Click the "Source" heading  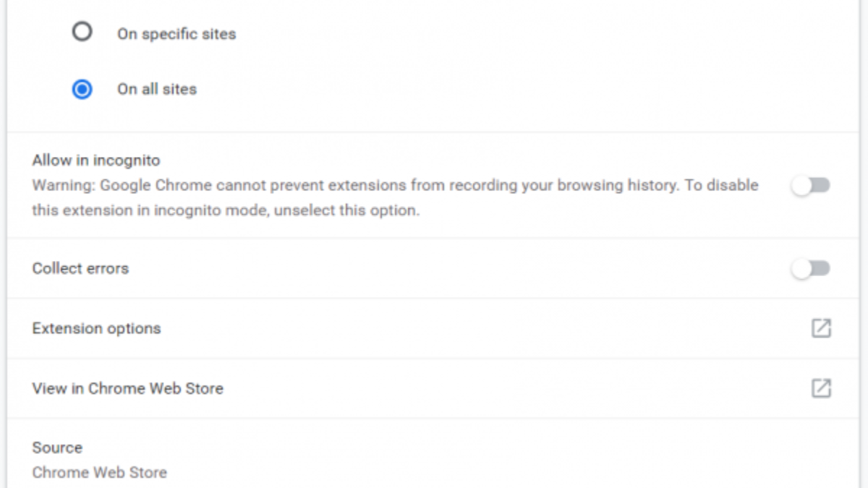pos(57,448)
